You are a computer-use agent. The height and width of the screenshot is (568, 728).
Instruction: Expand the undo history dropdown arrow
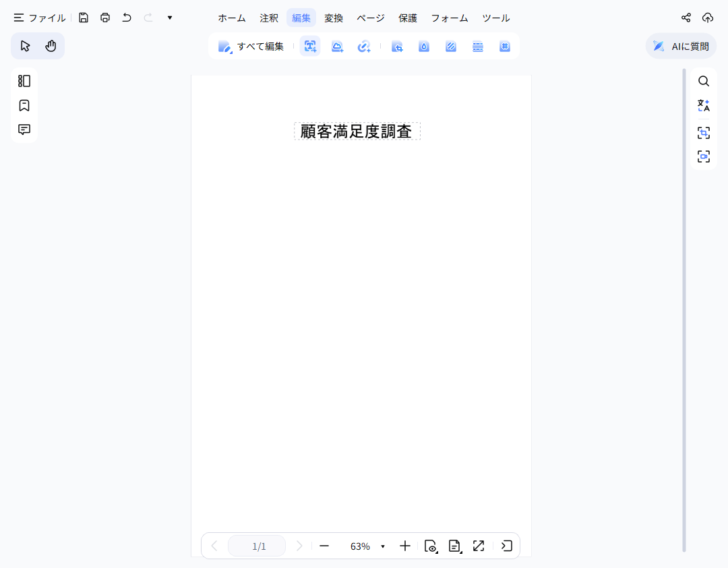click(169, 18)
